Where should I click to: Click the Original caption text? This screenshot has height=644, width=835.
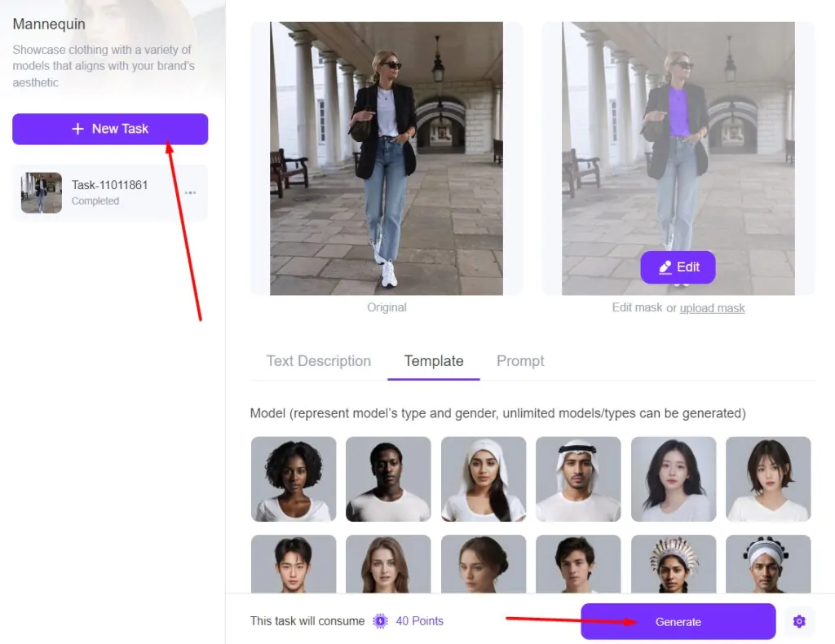click(387, 307)
